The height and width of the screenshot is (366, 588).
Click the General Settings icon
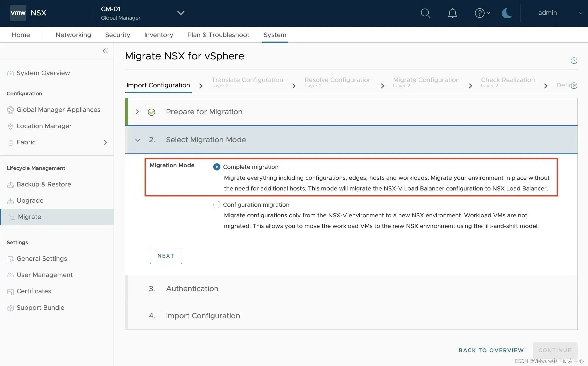click(x=10, y=259)
